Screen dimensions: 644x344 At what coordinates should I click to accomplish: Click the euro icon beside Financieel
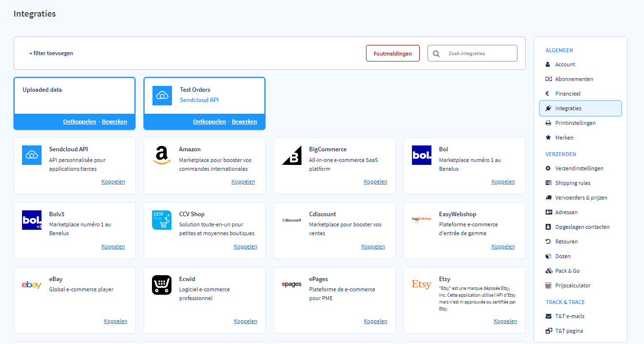[548, 94]
